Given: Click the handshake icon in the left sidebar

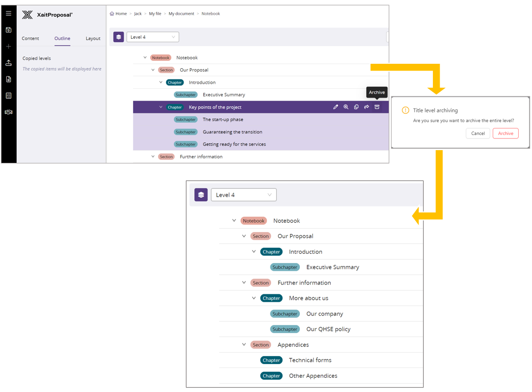Looking at the screenshot, I should (x=8, y=112).
